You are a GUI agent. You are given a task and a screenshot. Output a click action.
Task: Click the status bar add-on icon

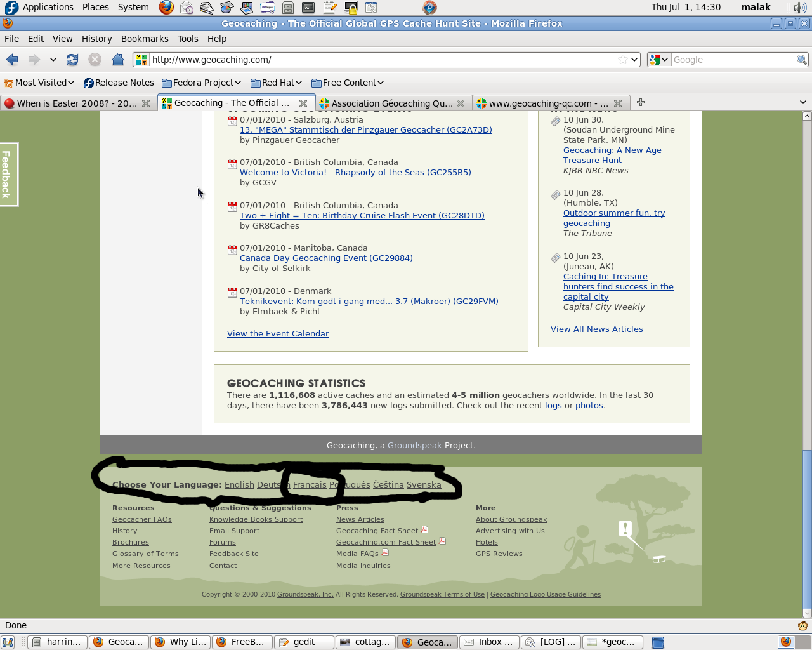tap(802, 625)
